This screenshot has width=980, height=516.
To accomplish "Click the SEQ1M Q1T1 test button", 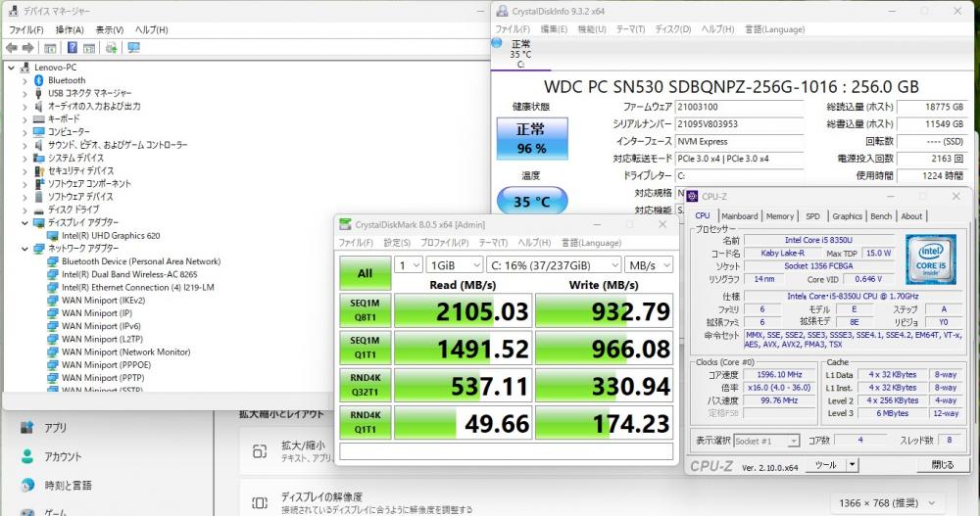I will point(365,348).
